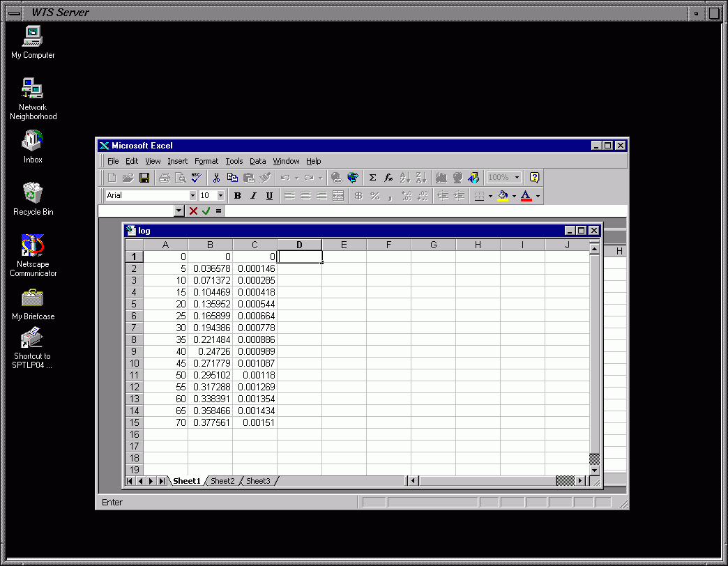728x566 pixels.
Task: Click the Sort Ascending icon
Action: (x=405, y=178)
